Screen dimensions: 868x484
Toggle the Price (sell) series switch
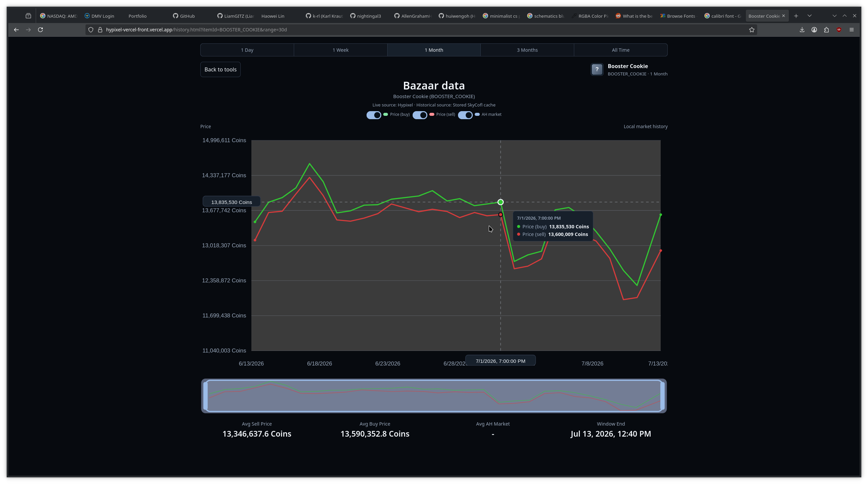click(420, 115)
